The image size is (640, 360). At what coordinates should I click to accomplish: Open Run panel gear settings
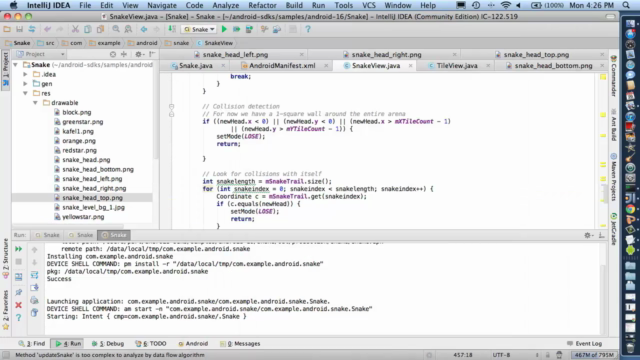coord(588,235)
